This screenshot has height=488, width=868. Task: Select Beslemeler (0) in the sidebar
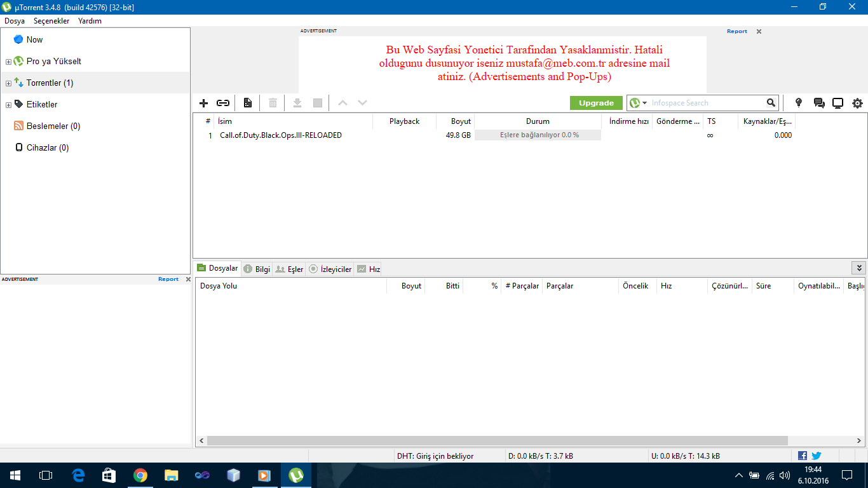95,126
